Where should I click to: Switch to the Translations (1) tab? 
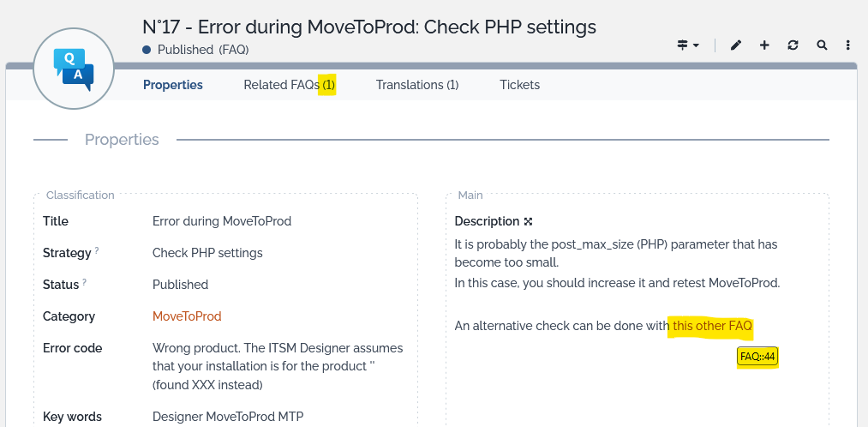pyautogui.click(x=417, y=85)
